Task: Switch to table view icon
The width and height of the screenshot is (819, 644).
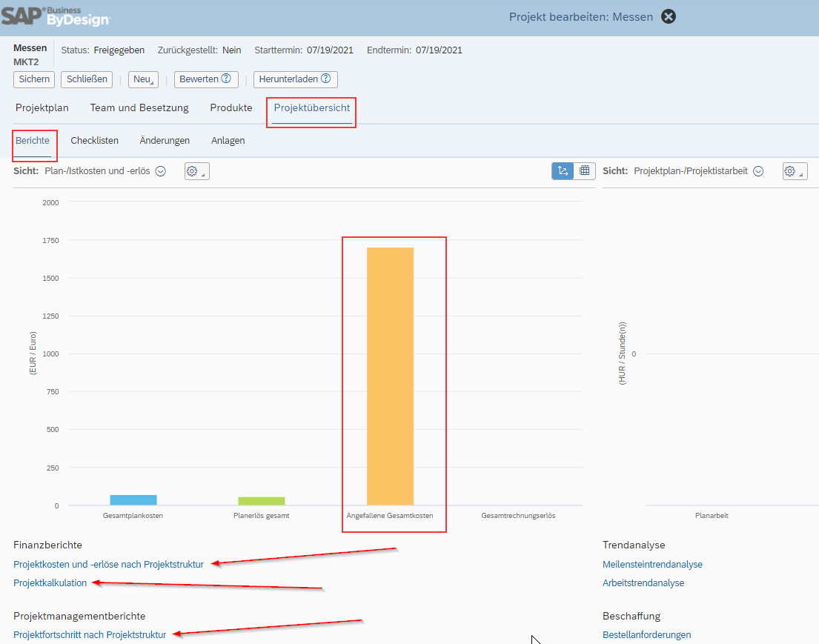Action: tap(585, 170)
